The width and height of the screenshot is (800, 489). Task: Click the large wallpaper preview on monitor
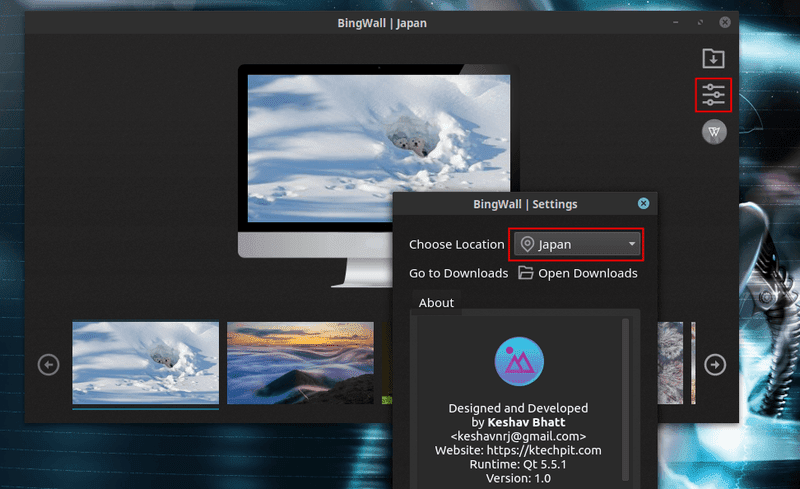tap(379, 148)
